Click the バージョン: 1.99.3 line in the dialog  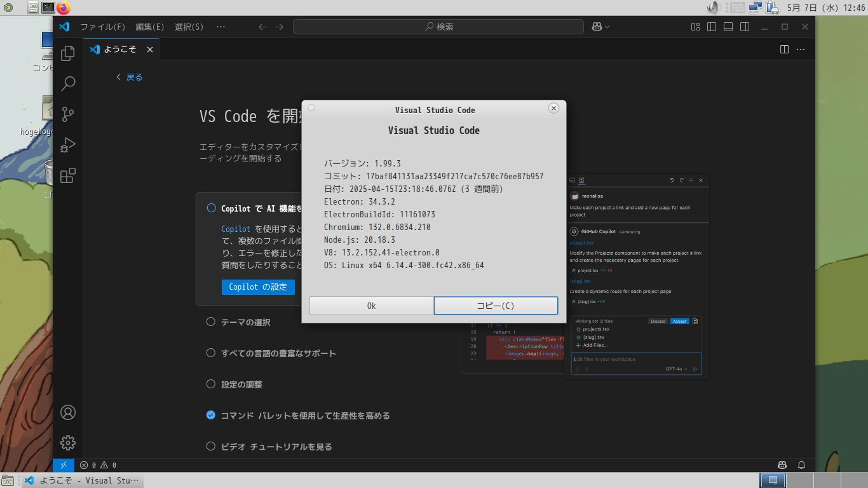click(x=362, y=163)
